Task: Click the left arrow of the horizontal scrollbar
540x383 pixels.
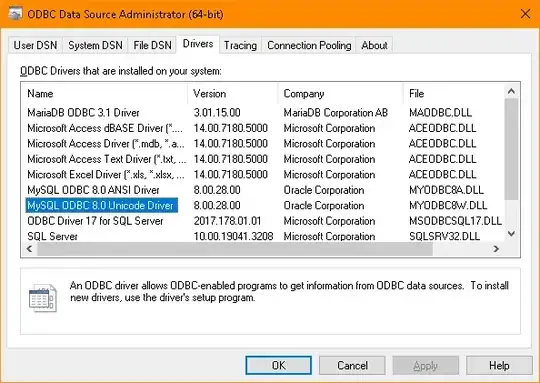Action: (30, 249)
